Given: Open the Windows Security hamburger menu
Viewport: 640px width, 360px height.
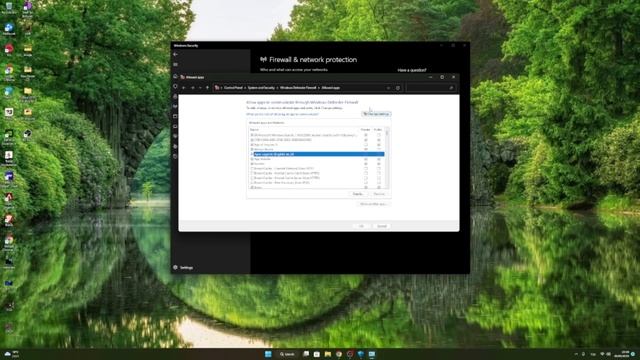Looking at the screenshot, I should coord(176,64).
